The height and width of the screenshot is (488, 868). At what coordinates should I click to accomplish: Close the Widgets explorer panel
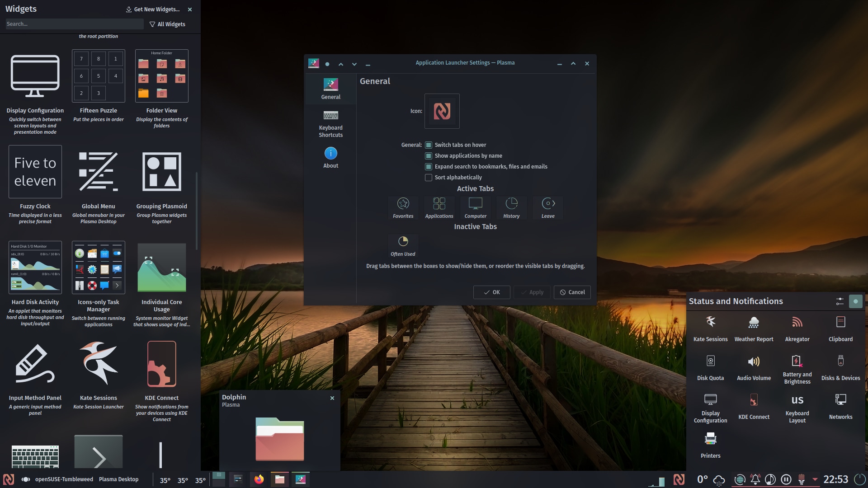190,9
